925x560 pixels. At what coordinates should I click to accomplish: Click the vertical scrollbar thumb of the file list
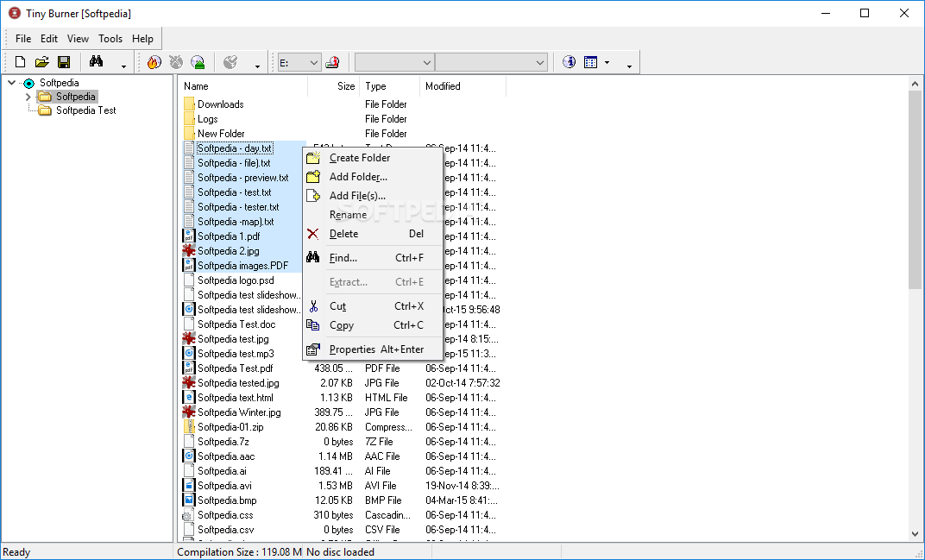pos(915,190)
